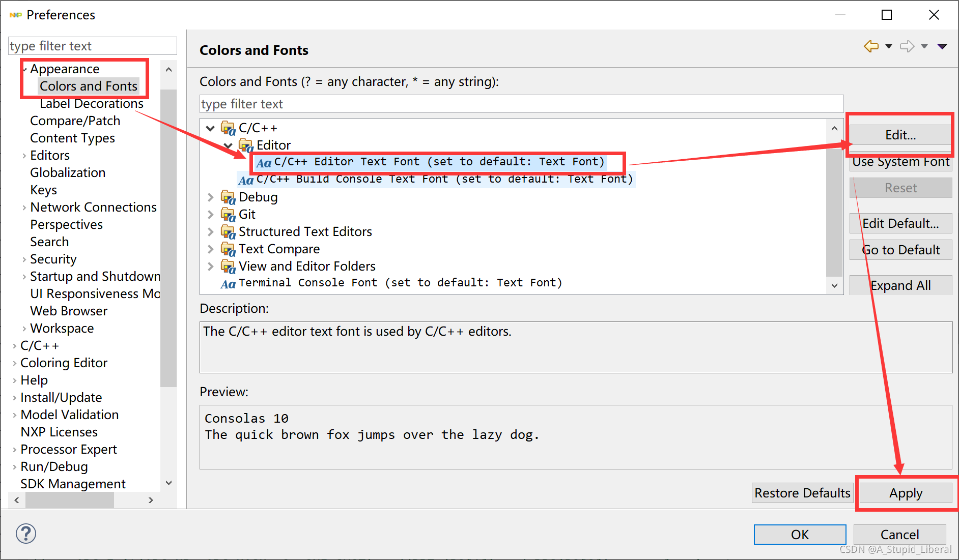Click Aa icon of C/C++ Build Console Font
This screenshot has height=560, width=959.
(x=246, y=180)
